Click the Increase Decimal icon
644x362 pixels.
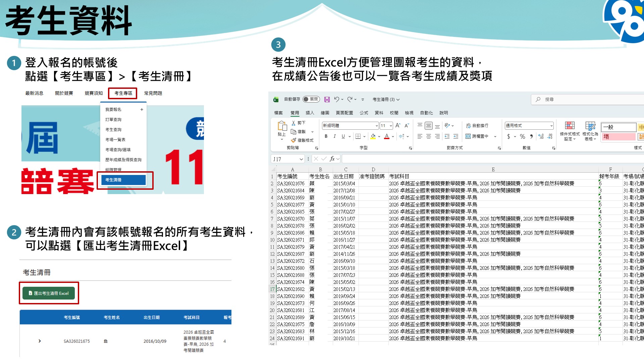click(x=541, y=136)
